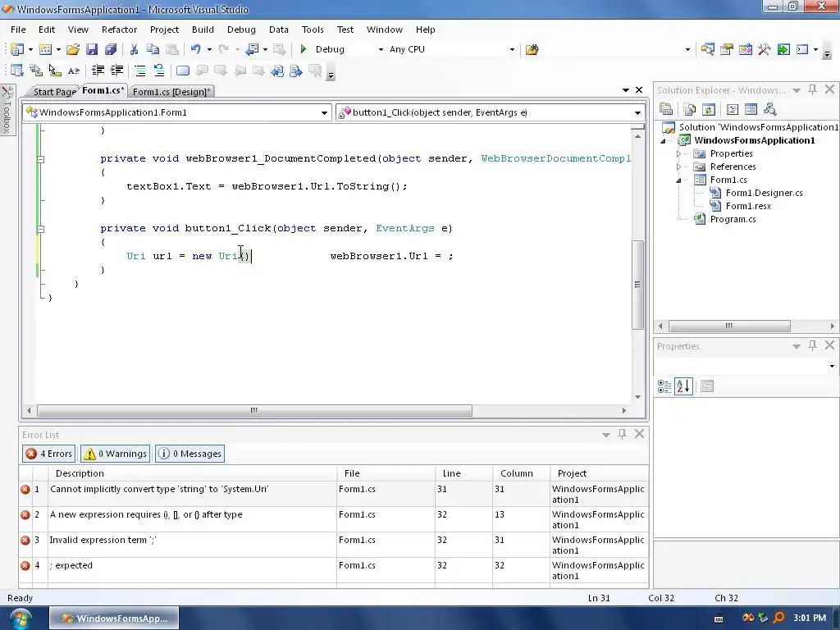Comment out the selected lines icon
Image resolution: width=840 pixels, height=630 pixels.
point(139,71)
